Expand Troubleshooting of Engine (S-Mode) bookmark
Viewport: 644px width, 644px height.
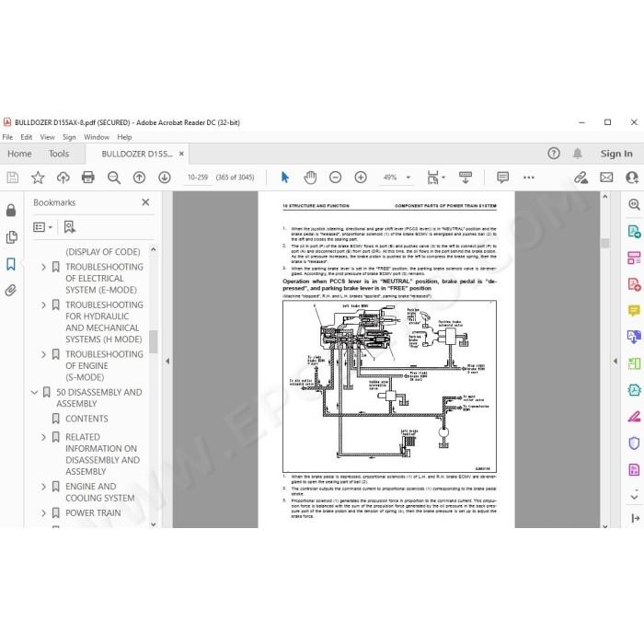click(x=43, y=354)
